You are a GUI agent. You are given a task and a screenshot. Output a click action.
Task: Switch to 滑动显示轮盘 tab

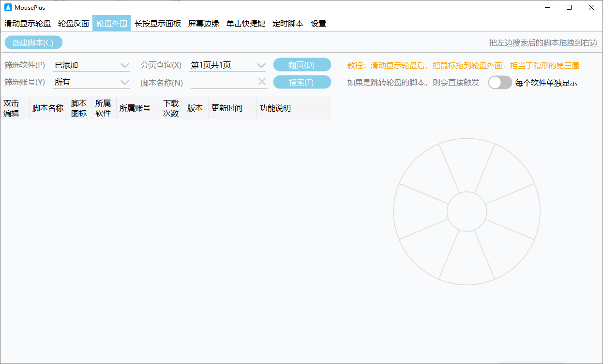pyautogui.click(x=28, y=23)
